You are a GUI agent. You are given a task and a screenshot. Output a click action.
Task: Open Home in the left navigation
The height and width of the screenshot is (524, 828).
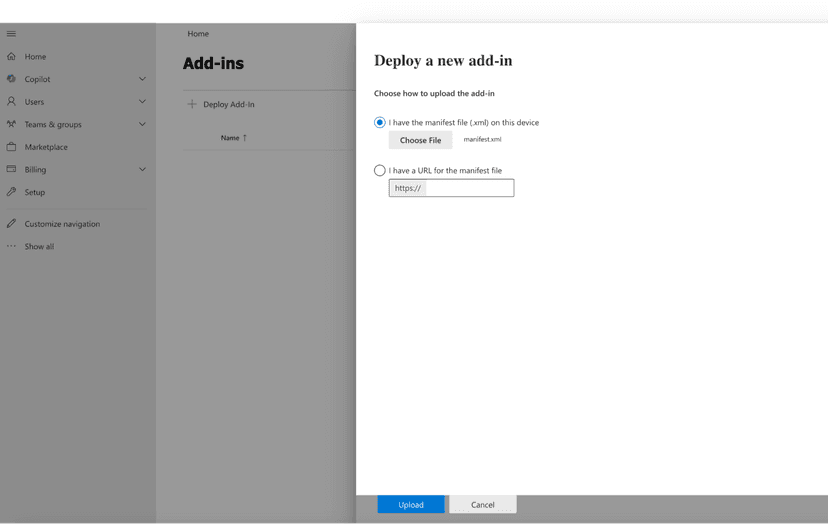[35, 57]
